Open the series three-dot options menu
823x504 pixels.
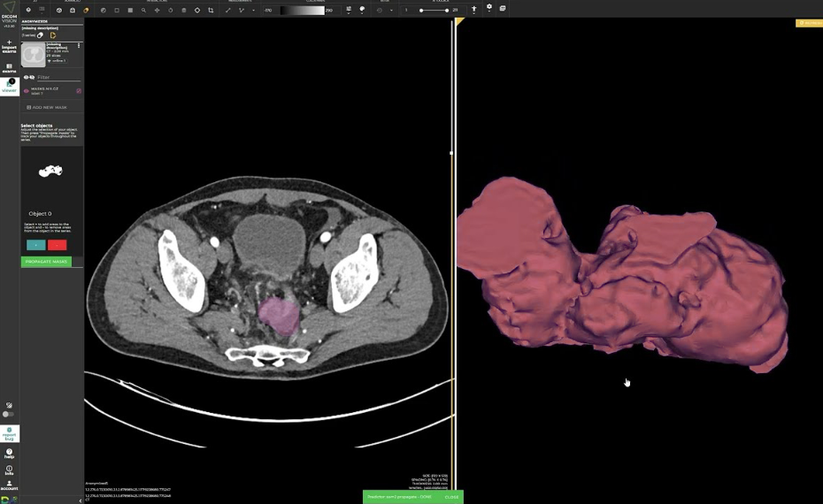click(79, 46)
